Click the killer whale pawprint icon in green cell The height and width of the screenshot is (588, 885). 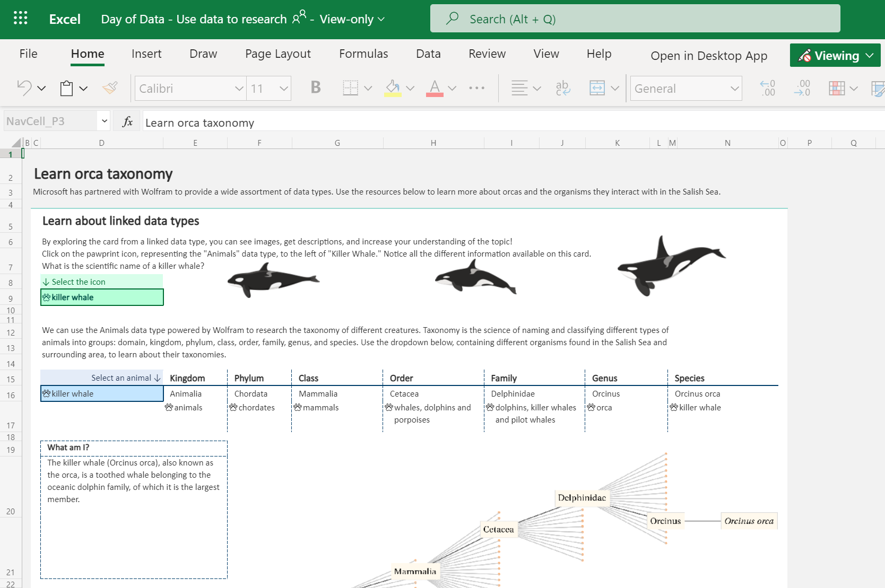pyautogui.click(x=47, y=297)
